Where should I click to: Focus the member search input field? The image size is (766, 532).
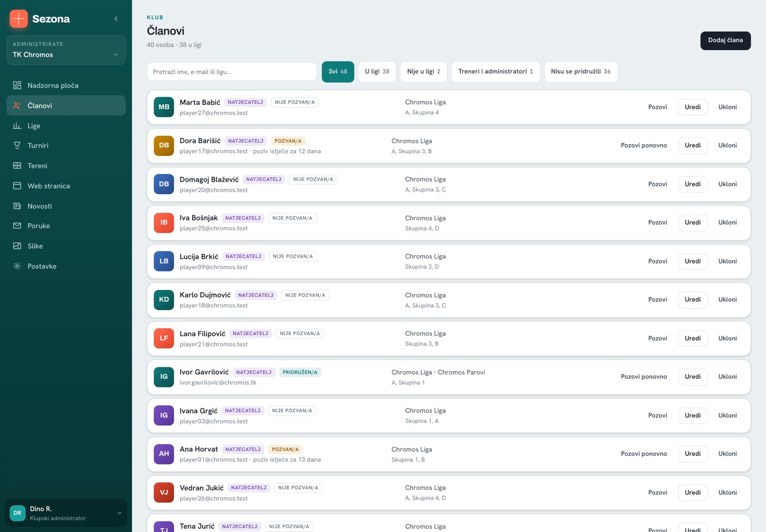click(232, 72)
